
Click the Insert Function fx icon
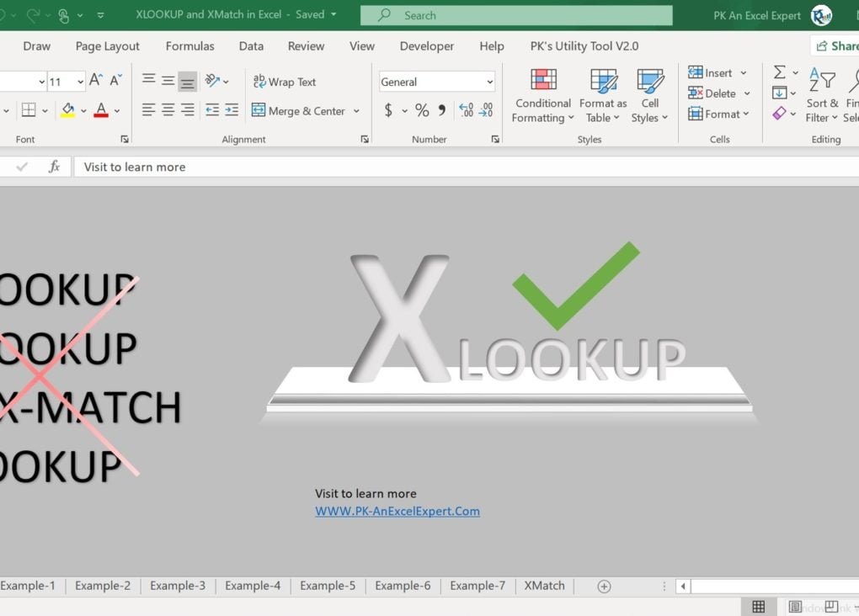pos(54,167)
